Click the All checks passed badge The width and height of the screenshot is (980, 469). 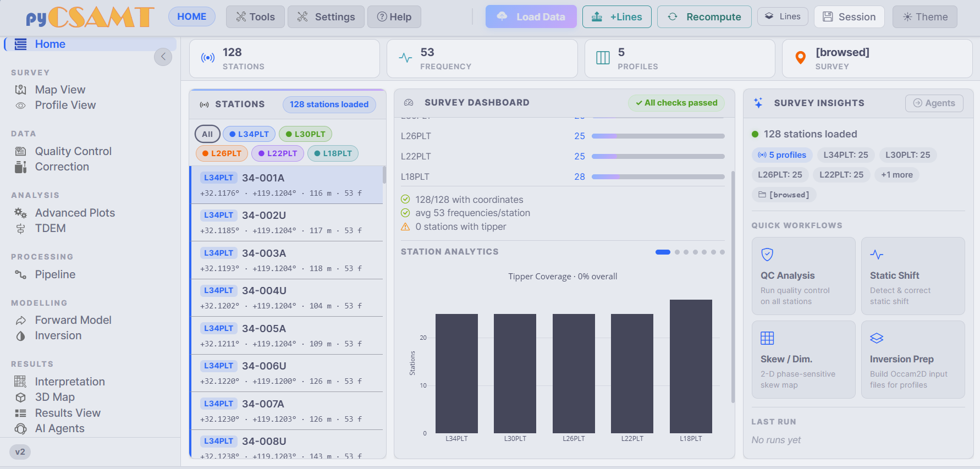pyautogui.click(x=676, y=103)
